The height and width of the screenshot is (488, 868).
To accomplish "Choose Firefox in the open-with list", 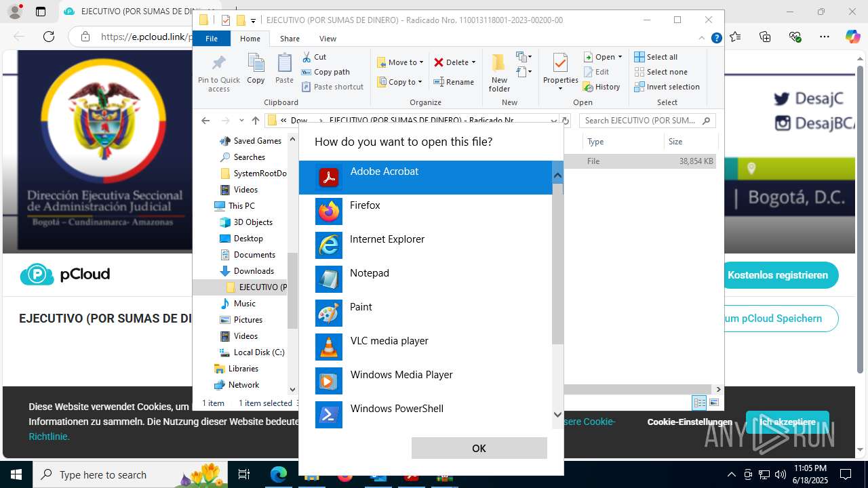I will coord(426,211).
